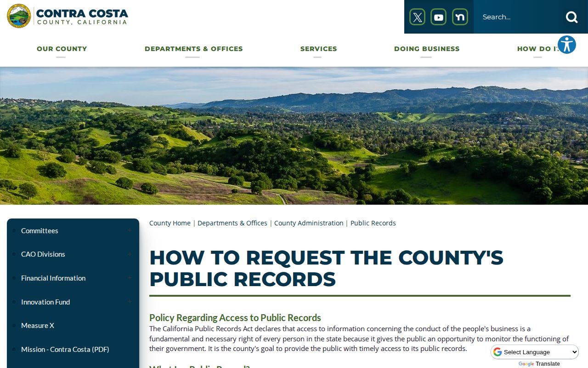Open Innovation Fund in the sidebar
588x368 pixels.
pos(45,302)
